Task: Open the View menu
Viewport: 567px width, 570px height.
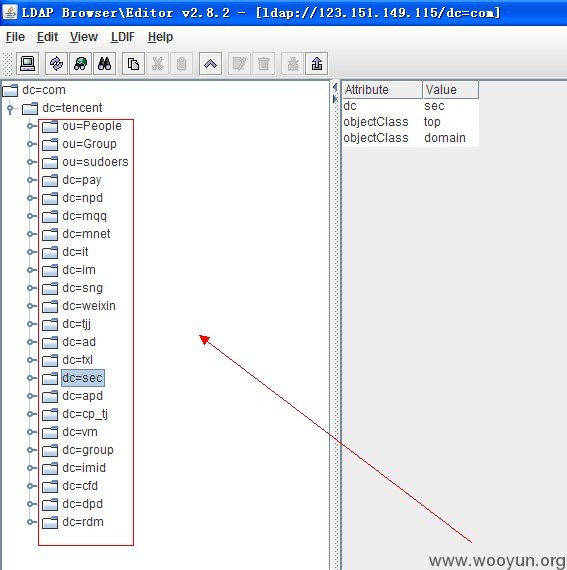Action: point(84,37)
